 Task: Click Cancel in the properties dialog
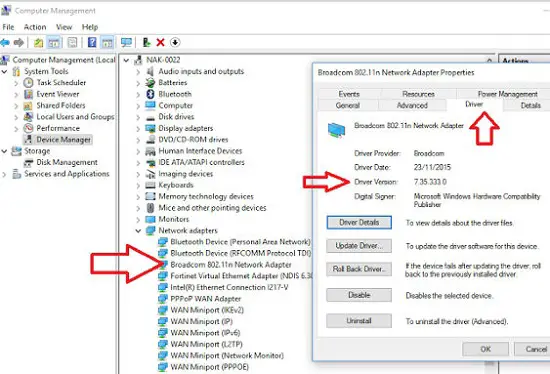[x=533, y=349]
